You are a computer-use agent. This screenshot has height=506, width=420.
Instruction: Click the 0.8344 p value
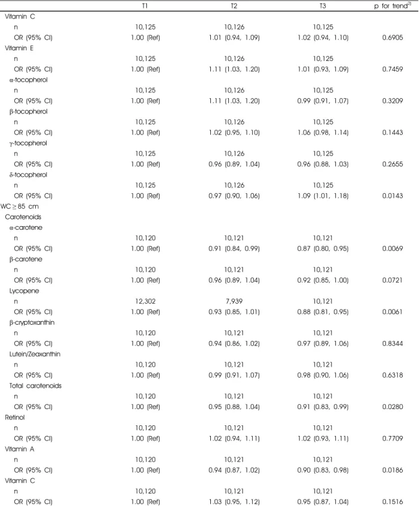[x=393, y=343]
